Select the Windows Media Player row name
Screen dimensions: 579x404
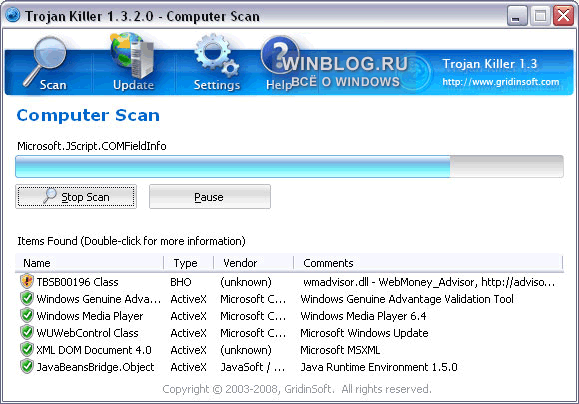tap(90, 316)
